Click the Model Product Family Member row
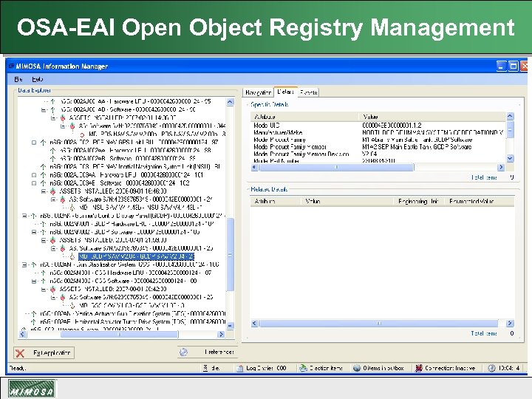Viewport: 532px width, 399px height. point(378,146)
